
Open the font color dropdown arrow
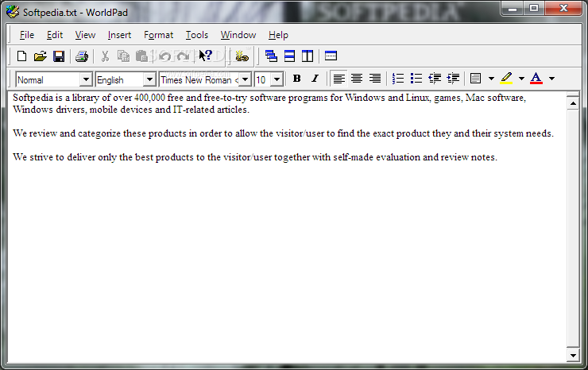[551, 79]
